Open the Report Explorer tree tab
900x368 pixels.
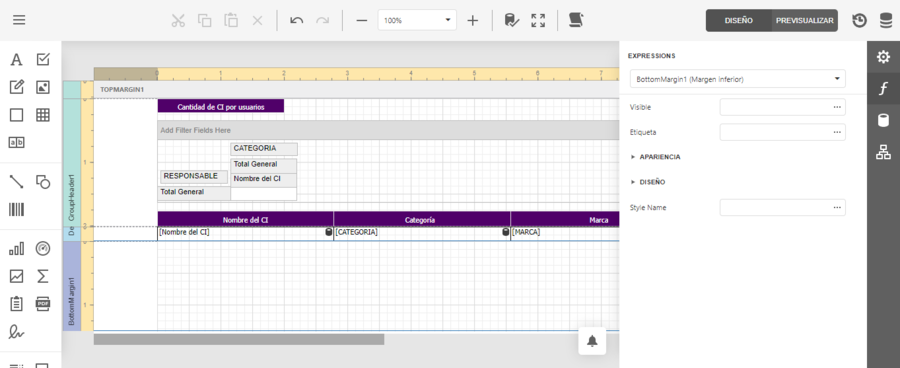click(x=883, y=152)
